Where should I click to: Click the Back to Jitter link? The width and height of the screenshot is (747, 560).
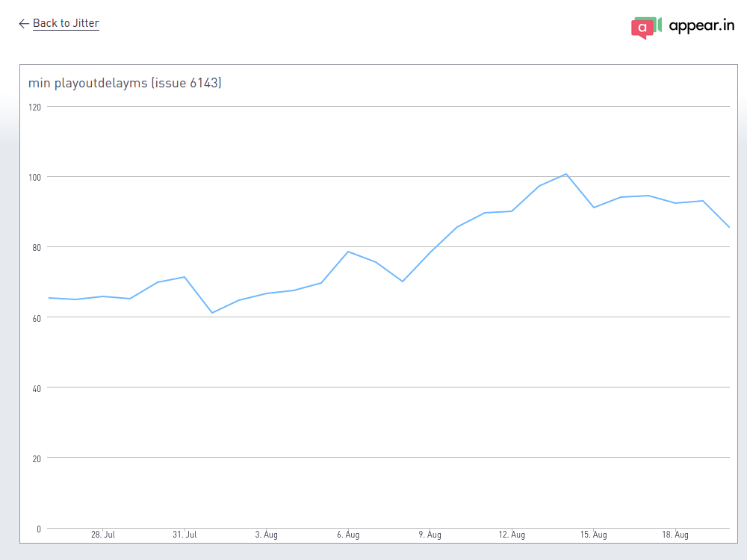click(x=66, y=23)
